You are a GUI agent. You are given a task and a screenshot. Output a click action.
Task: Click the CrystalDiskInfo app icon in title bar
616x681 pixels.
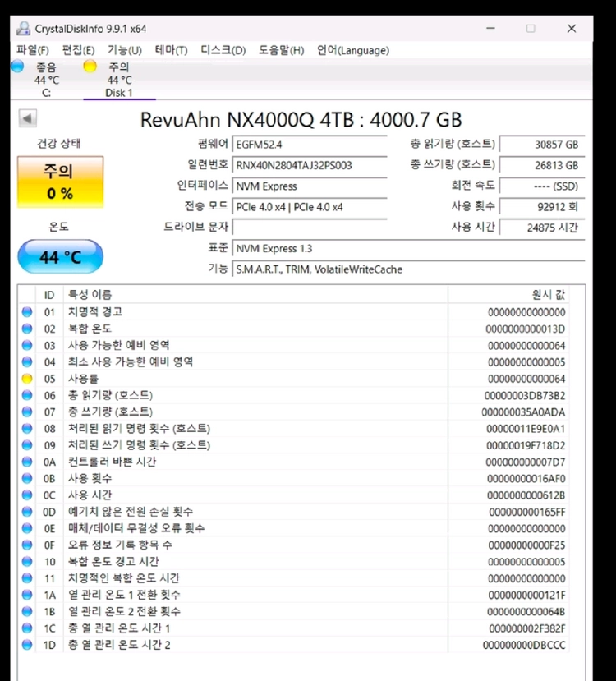click(23, 29)
